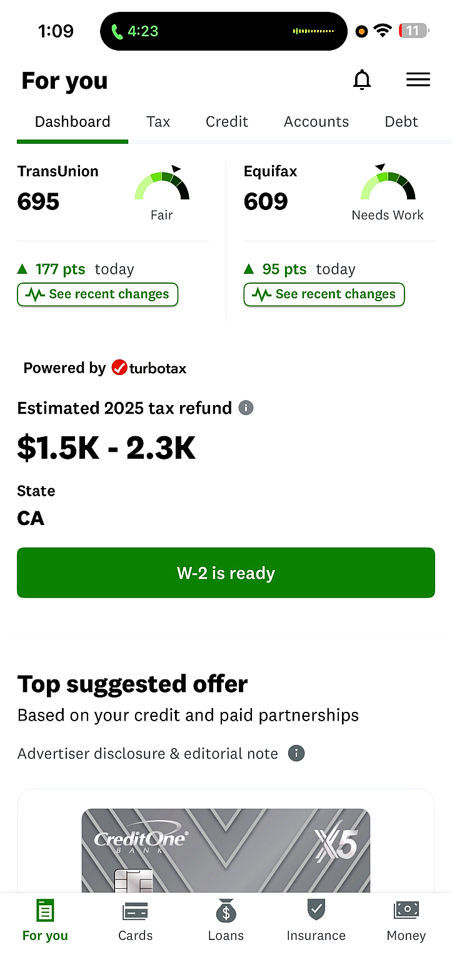Open the hamburger menu
This screenshot has height=980, width=452.
pos(418,80)
